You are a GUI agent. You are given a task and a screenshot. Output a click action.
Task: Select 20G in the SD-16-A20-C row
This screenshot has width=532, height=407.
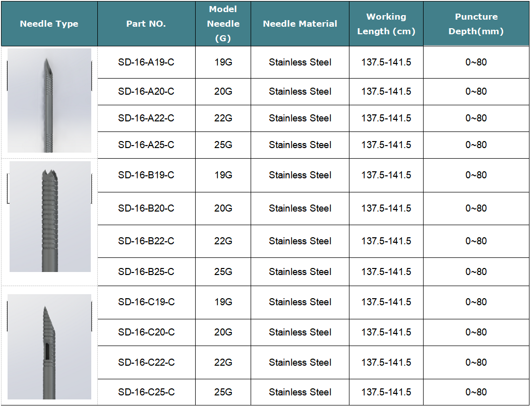click(x=223, y=92)
